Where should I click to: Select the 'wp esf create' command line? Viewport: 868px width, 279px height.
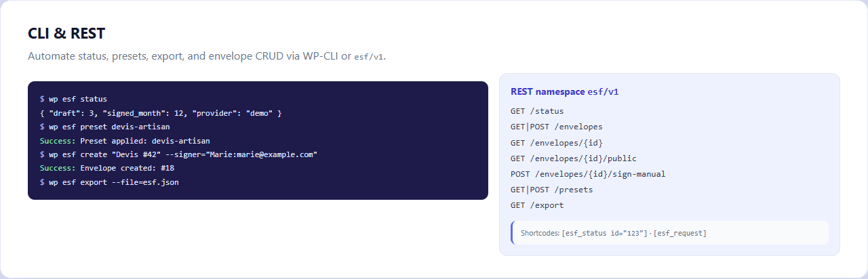tap(179, 154)
